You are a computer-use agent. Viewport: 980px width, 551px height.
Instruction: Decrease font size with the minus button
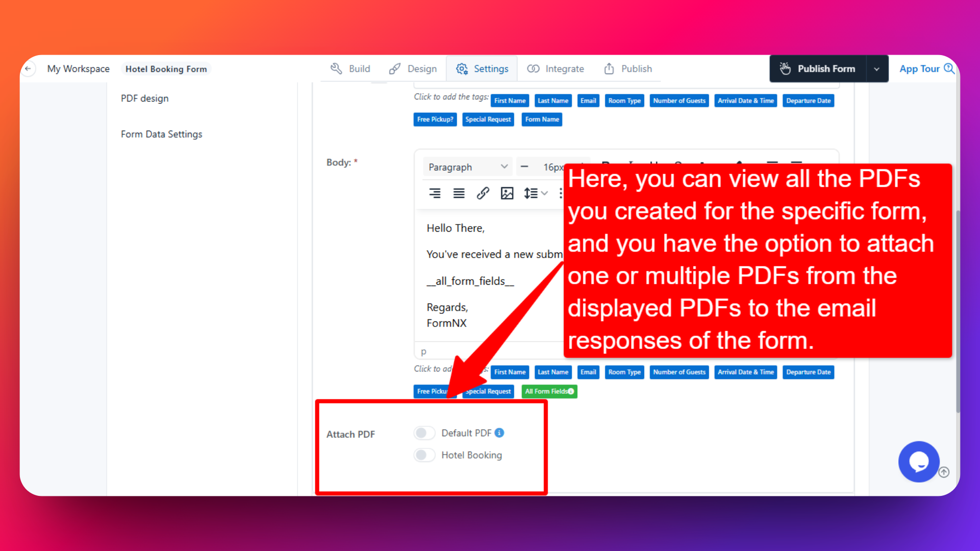[x=524, y=167]
